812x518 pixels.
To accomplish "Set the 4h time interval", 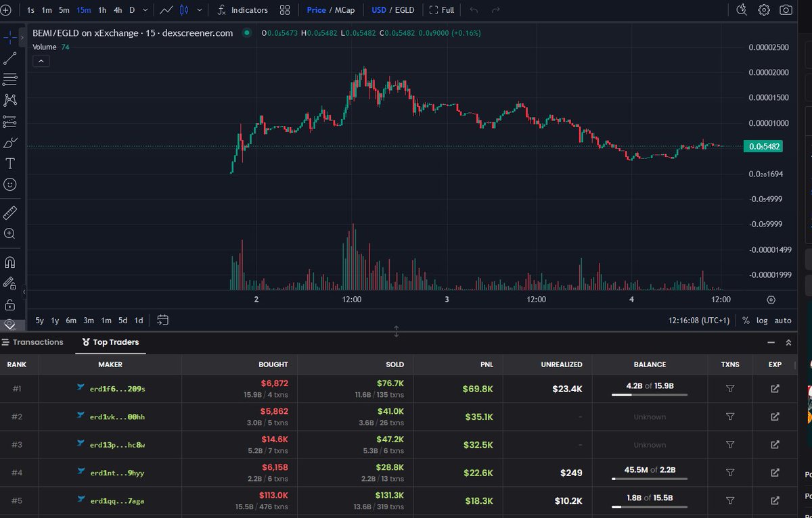I will (118, 10).
